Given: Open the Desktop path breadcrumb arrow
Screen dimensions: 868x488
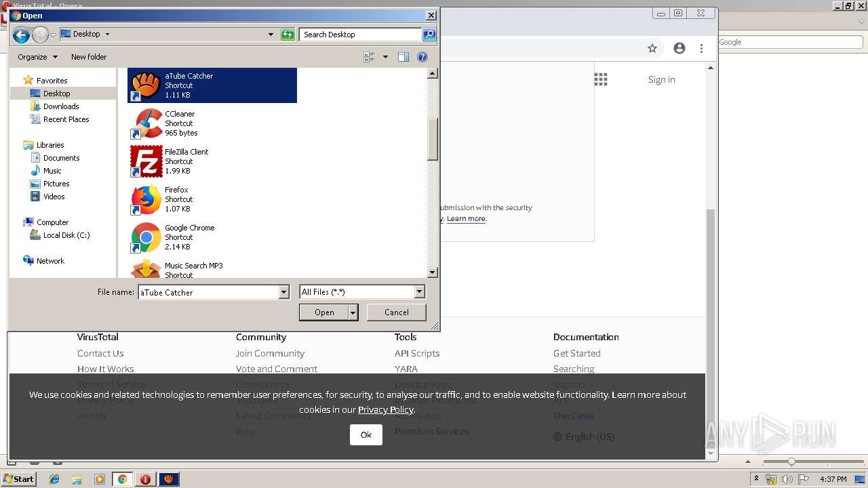Looking at the screenshot, I should pyautogui.click(x=107, y=34).
